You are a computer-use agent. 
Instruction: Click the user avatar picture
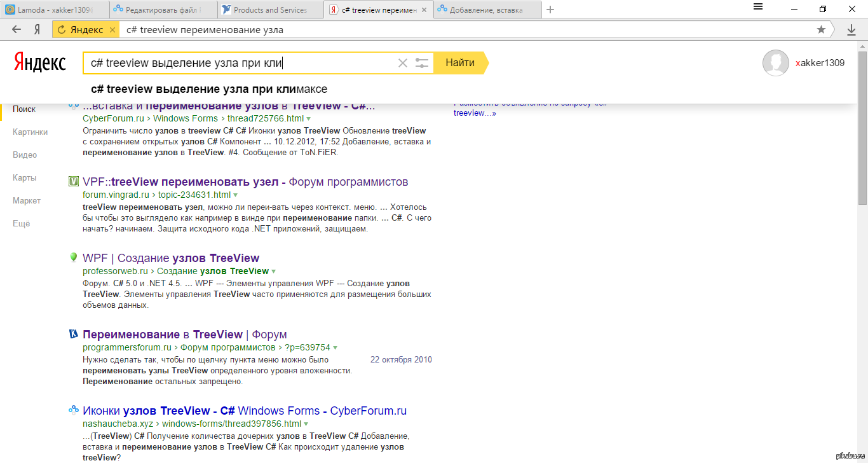775,63
